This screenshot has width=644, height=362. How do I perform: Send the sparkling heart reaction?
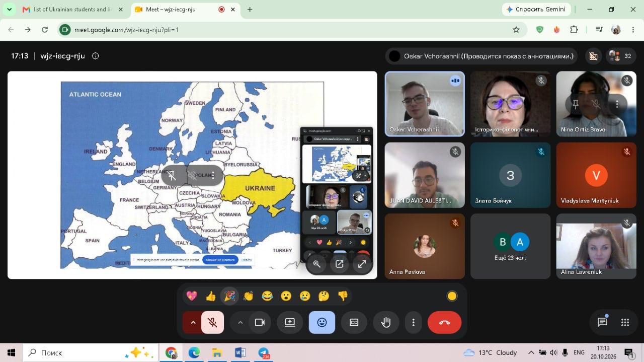[192, 296]
